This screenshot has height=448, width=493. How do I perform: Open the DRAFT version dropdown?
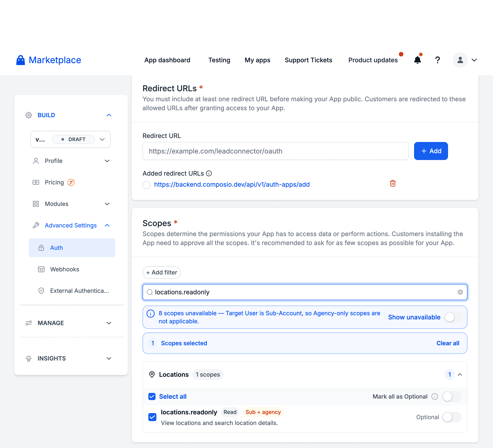[70, 139]
